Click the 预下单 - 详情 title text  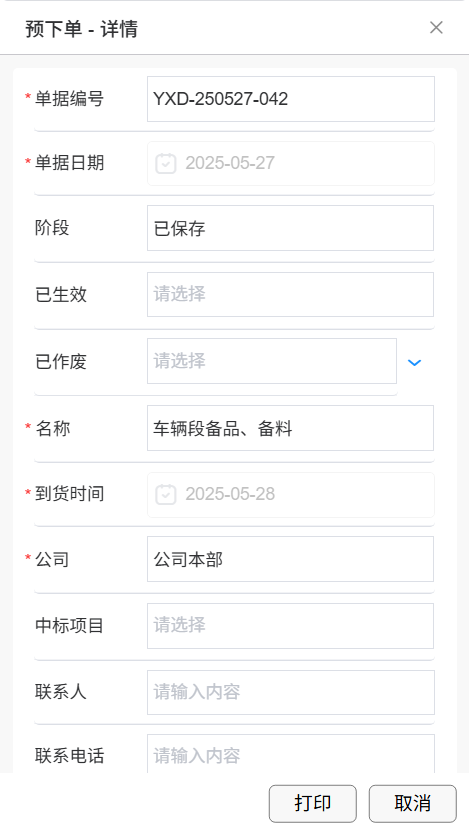[81, 29]
